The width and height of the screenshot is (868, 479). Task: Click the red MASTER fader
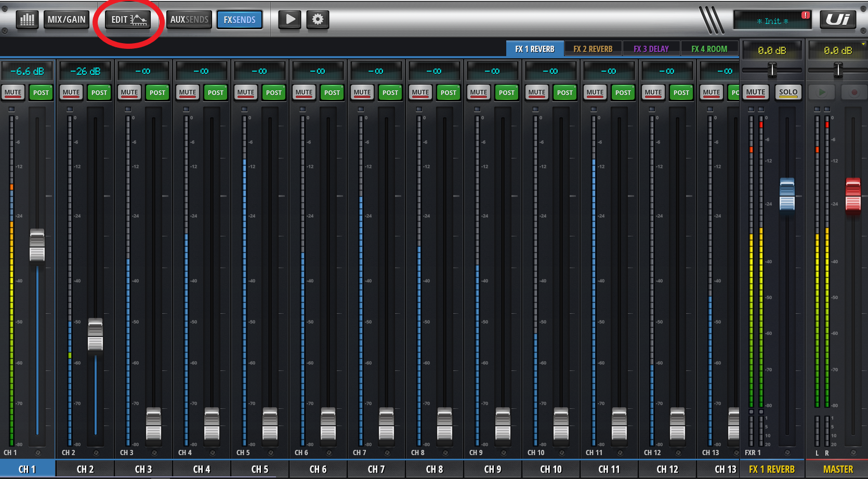[x=853, y=195]
